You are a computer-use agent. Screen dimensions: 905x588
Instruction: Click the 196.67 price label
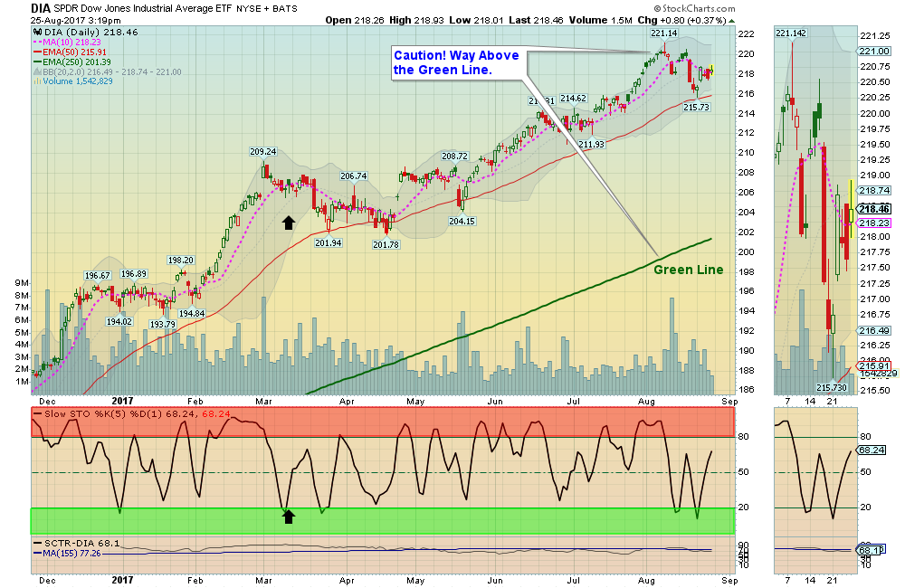pyautogui.click(x=98, y=276)
